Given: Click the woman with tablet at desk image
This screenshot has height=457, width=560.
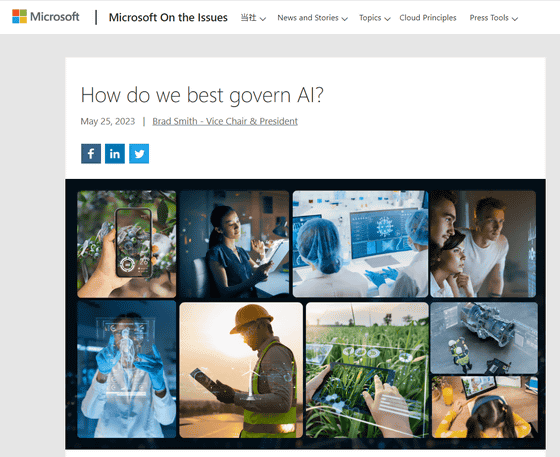Looking at the screenshot, I should tap(234, 244).
